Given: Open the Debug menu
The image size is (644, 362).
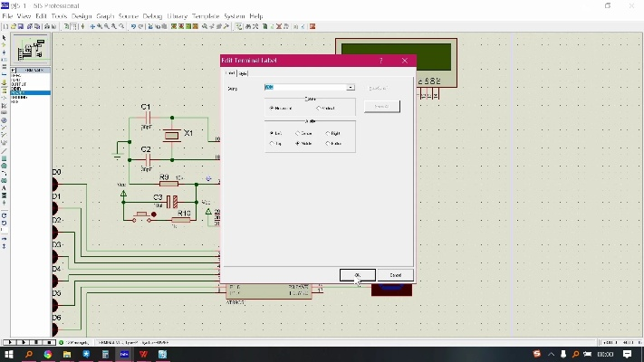Looking at the screenshot, I should pyautogui.click(x=152, y=16).
